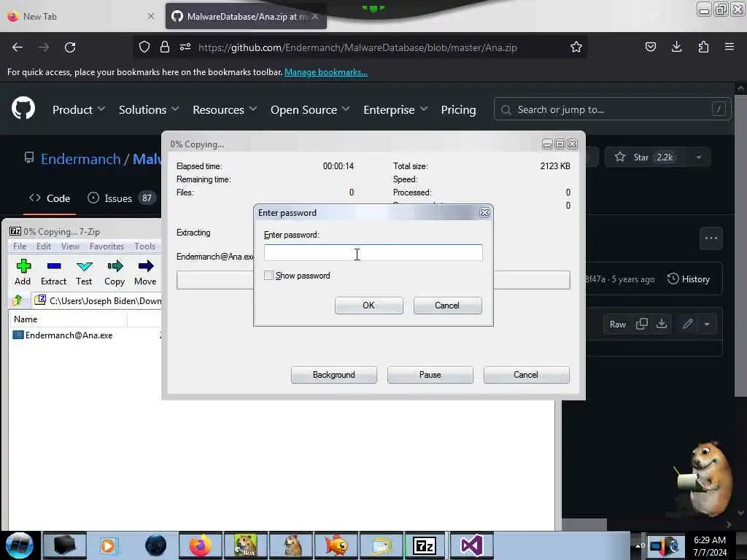
Task: Expand the Product menu
Action: (79, 109)
